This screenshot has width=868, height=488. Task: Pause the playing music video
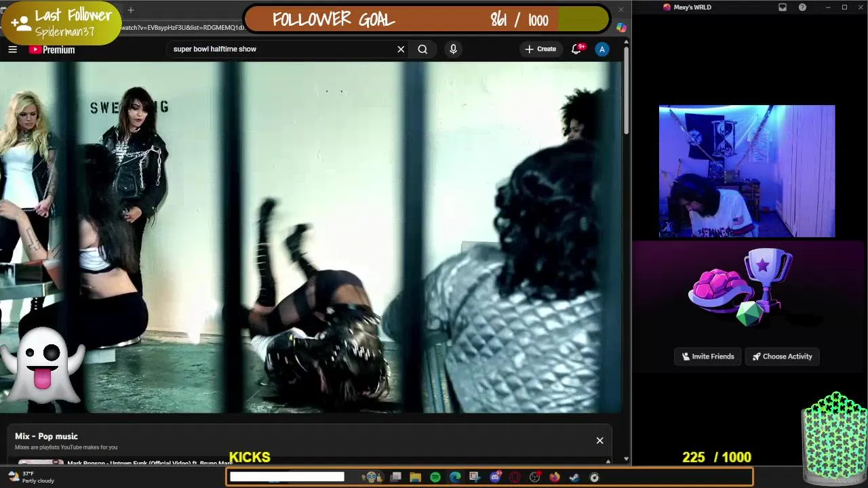[x=311, y=237]
